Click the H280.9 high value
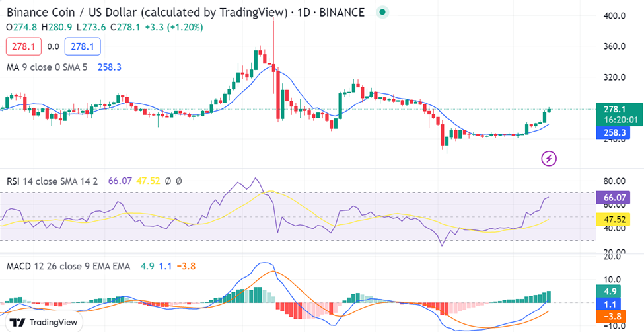This screenshot has height=332, width=644. coord(57,28)
